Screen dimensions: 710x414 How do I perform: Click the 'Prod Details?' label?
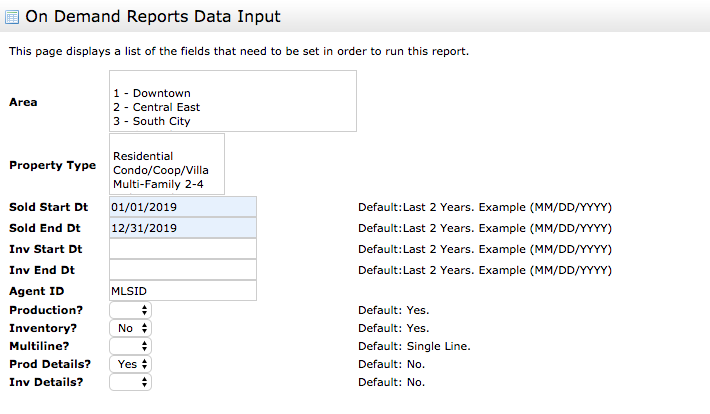pos(50,364)
